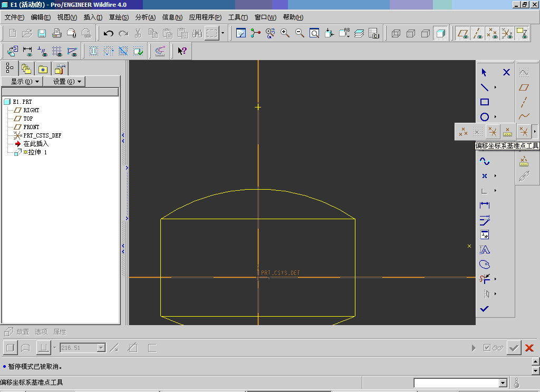Image resolution: width=540 pixels, height=392 pixels.
Task: Open the 放置 panel in the dashboard
Action: [23, 332]
